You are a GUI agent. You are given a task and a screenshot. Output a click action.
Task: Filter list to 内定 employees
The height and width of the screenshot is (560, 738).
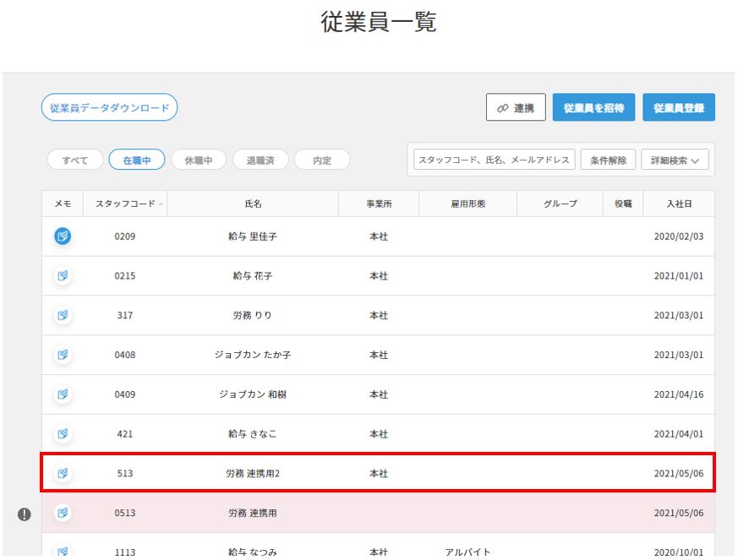(322, 160)
